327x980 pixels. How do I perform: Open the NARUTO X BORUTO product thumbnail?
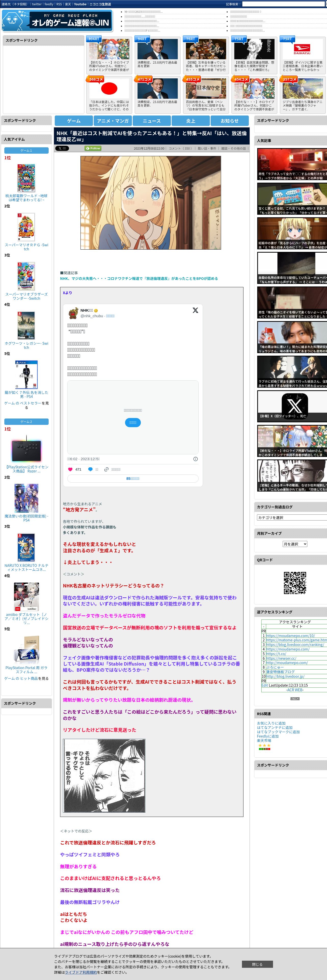(26, 547)
